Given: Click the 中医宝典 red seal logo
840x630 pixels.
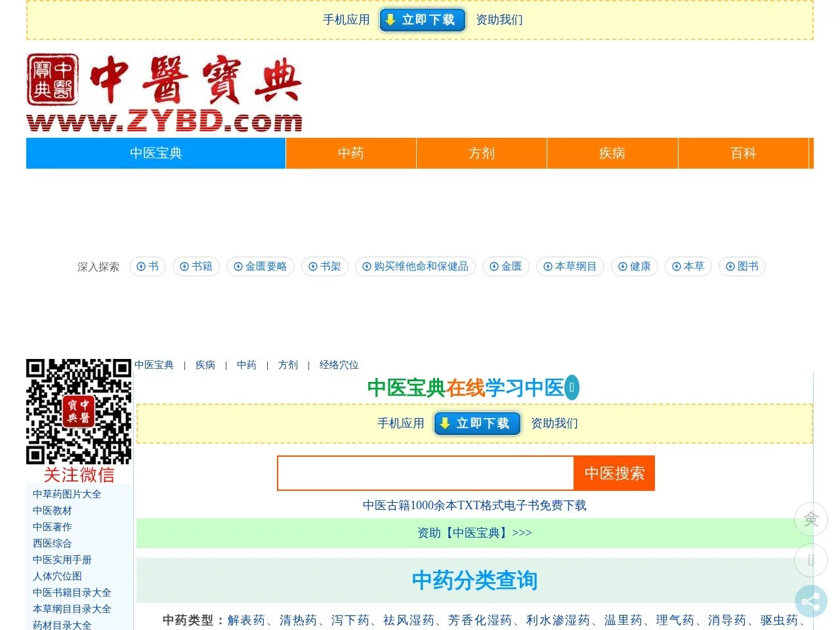Looking at the screenshot, I should [52, 80].
